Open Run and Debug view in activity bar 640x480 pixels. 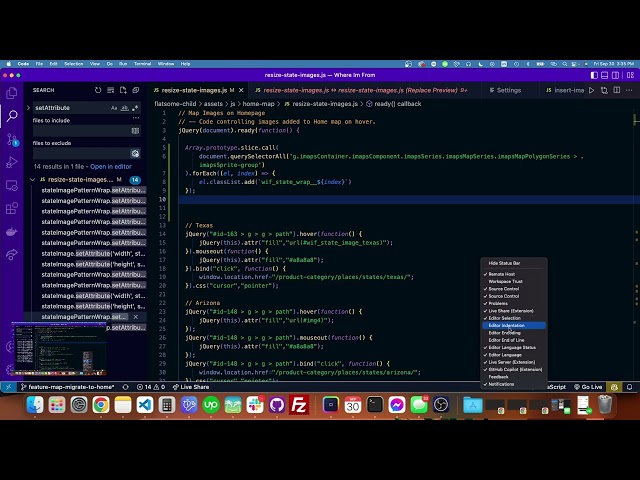pos(12,162)
